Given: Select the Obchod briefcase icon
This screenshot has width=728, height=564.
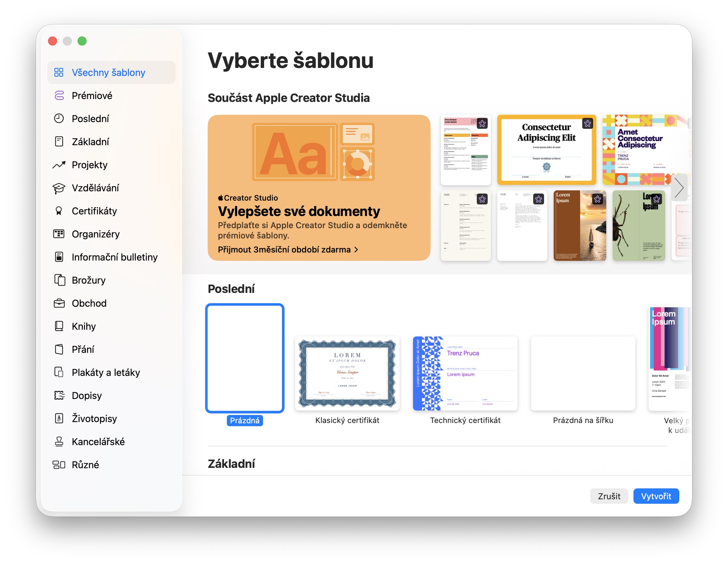Looking at the screenshot, I should [x=59, y=303].
